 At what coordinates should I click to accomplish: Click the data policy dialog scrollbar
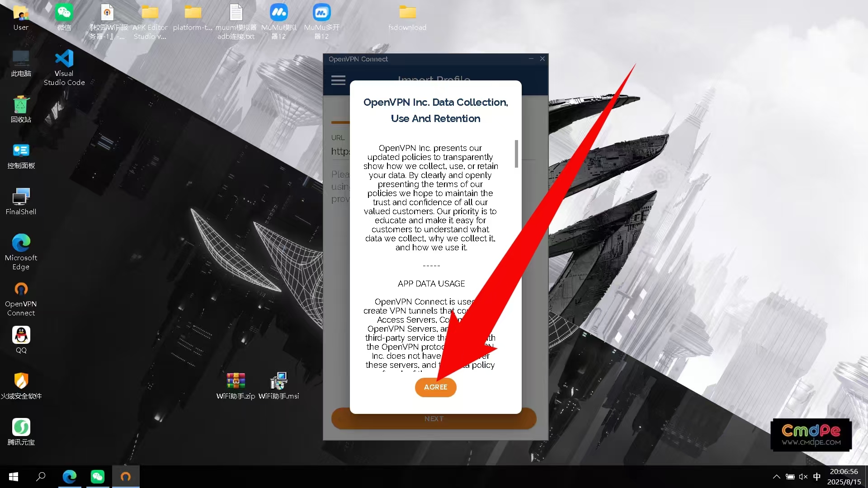pyautogui.click(x=516, y=154)
